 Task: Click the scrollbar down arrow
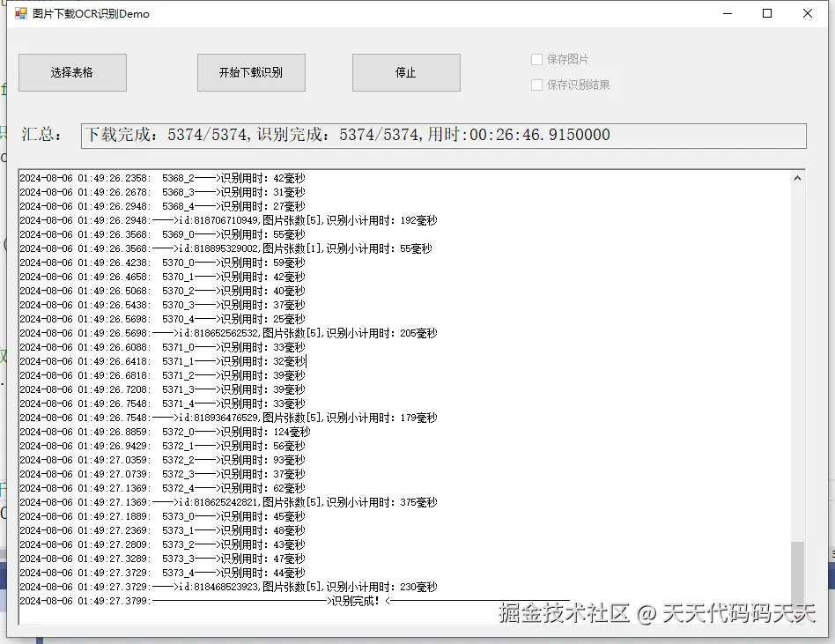(x=798, y=618)
